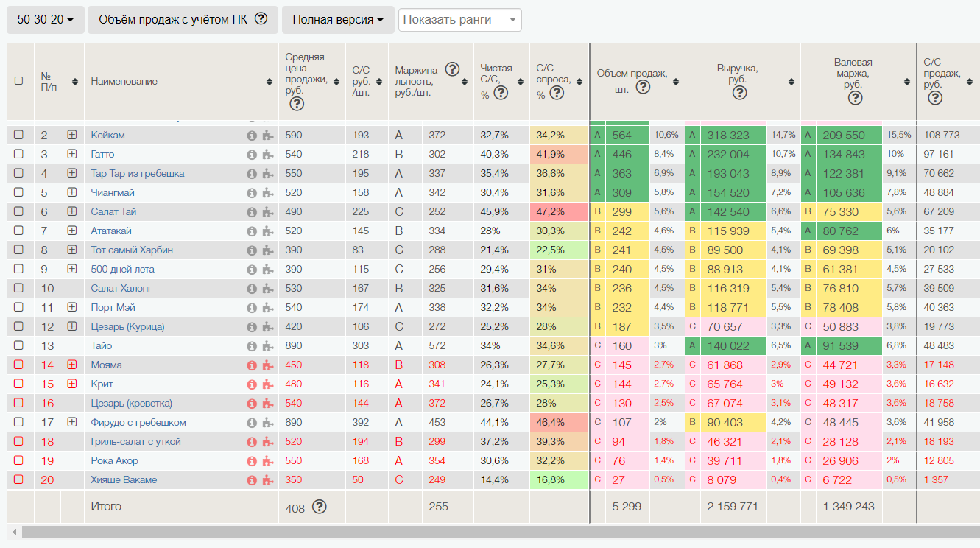Click red info icon in Мояма row

point(251,365)
